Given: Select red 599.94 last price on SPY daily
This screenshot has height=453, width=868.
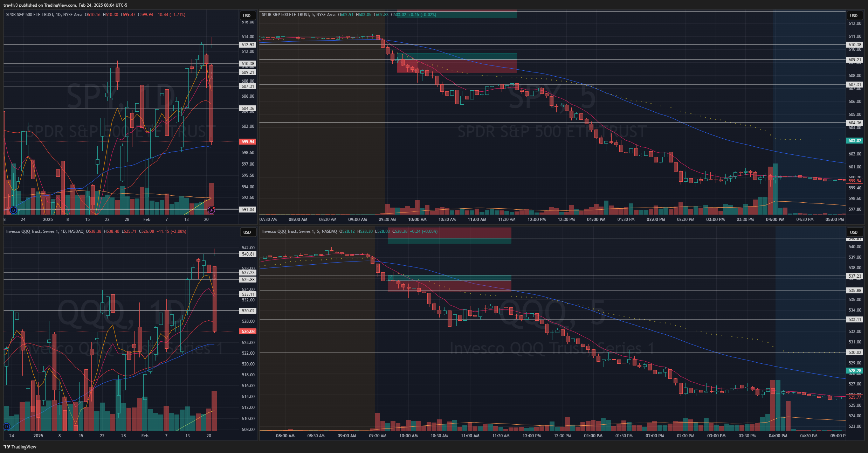Looking at the screenshot, I should [248, 142].
